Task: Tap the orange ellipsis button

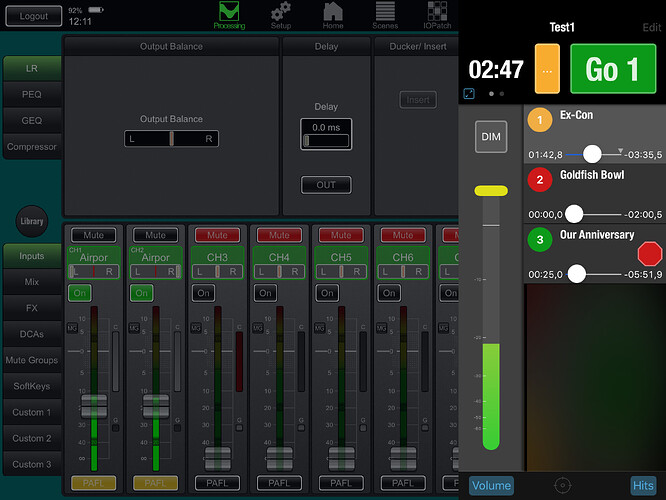Action: 547,69
